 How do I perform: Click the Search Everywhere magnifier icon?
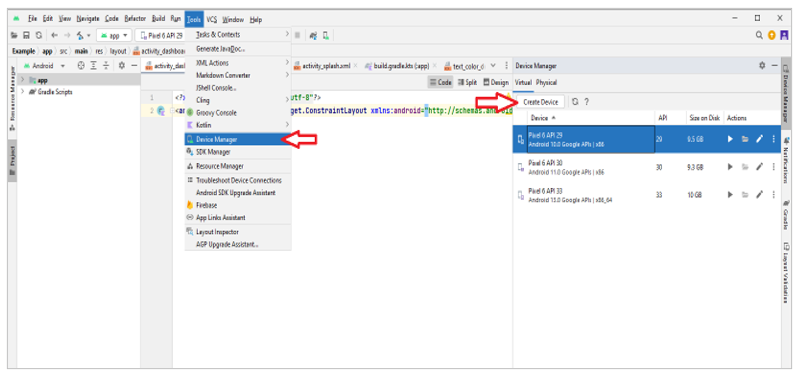click(x=759, y=36)
